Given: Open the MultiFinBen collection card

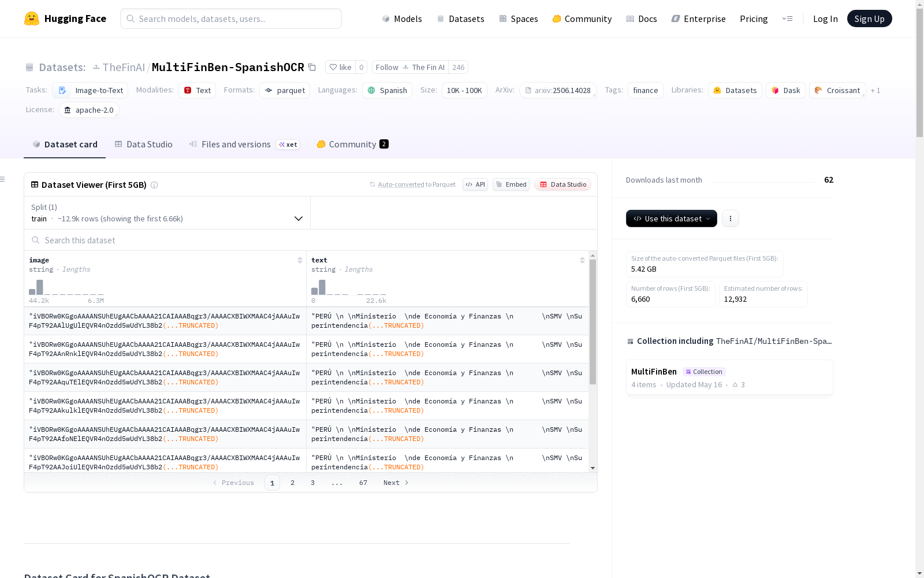Looking at the screenshot, I should [x=729, y=377].
